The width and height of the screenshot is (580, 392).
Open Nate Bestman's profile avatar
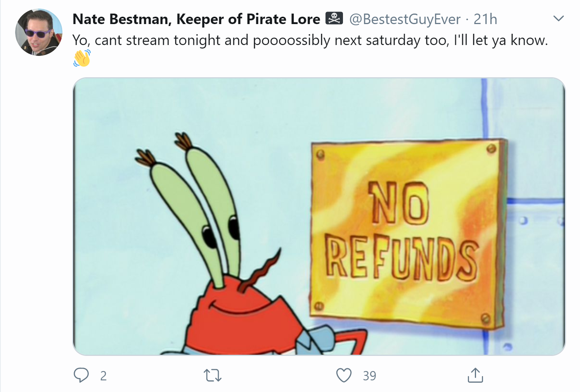click(38, 32)
